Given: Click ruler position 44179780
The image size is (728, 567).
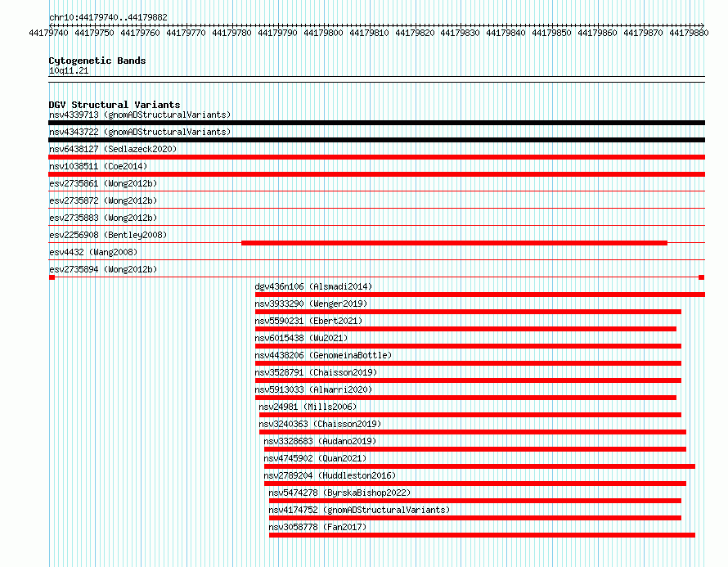Looking at the screenshot, I should (231, 33).
